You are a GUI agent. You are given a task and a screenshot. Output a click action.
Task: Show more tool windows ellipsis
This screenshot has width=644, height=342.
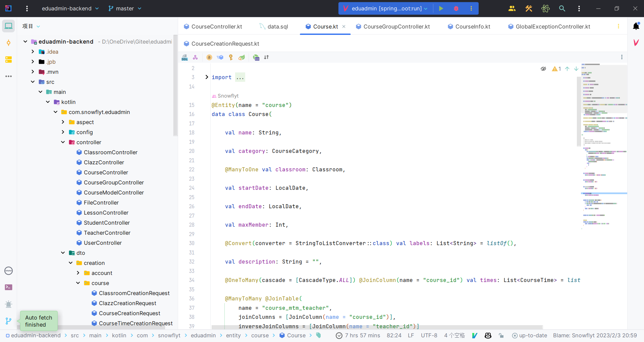8,76
